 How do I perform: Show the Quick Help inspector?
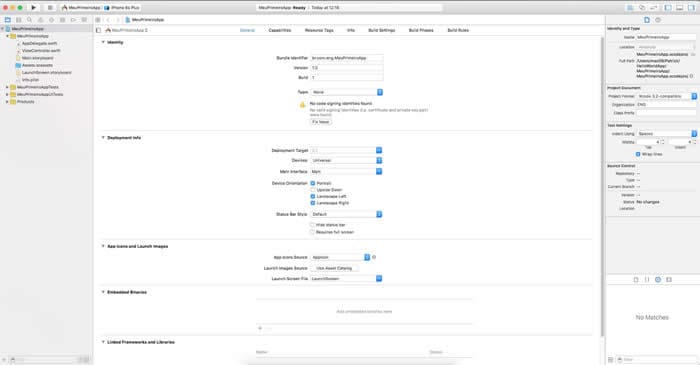[x=658, y=20]
